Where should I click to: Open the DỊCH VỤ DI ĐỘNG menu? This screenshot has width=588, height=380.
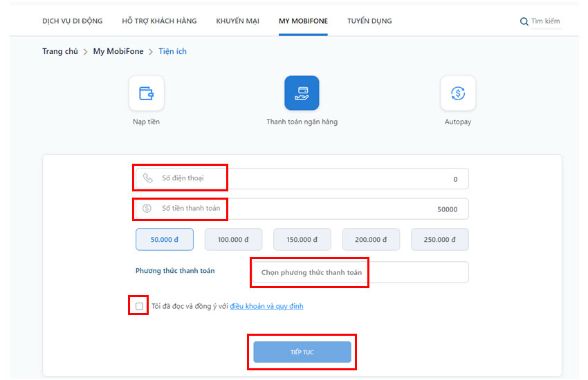(x=73, y=21)
